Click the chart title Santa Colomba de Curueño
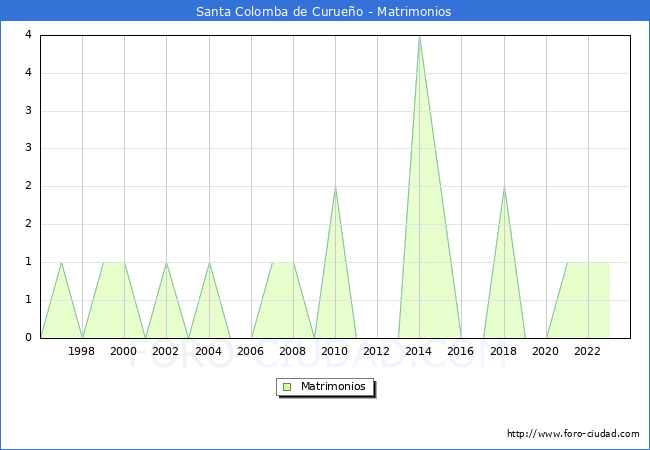650x450 pixels. (x=324, y=12)
